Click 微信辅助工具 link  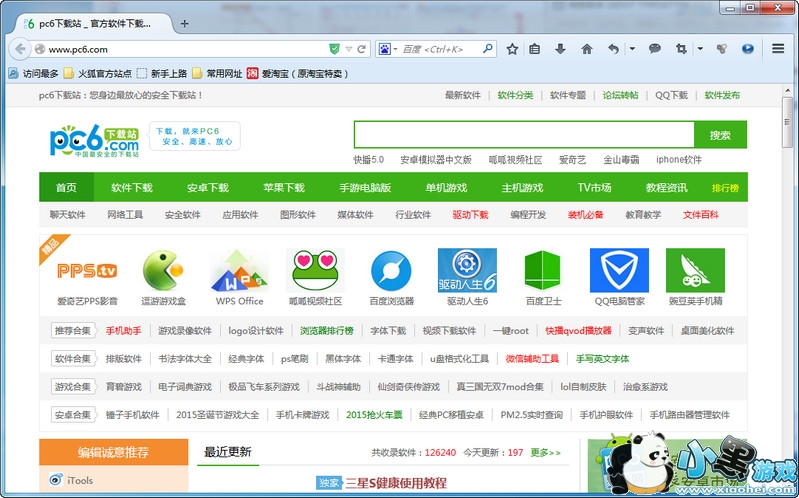[x=532, y=358]
